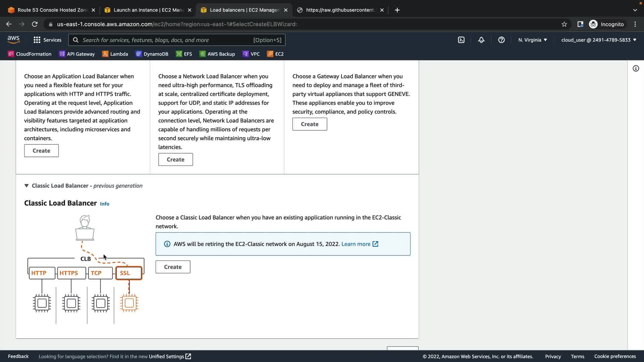Bookmark this page with the star icon

pyautogui.click(x=564, y=24)
